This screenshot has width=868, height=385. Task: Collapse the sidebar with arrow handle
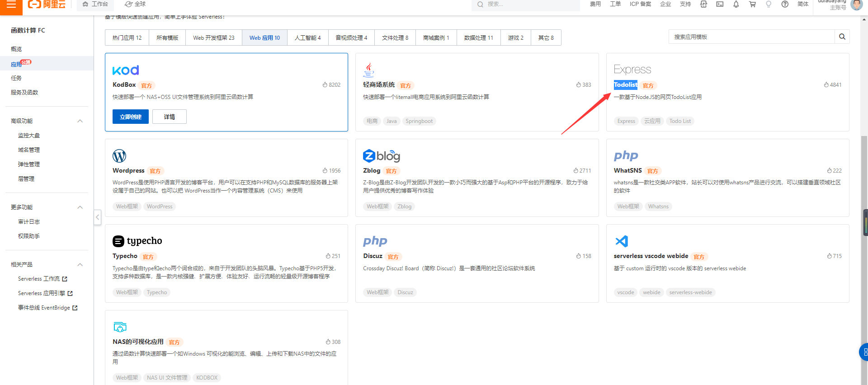point(97,217)
